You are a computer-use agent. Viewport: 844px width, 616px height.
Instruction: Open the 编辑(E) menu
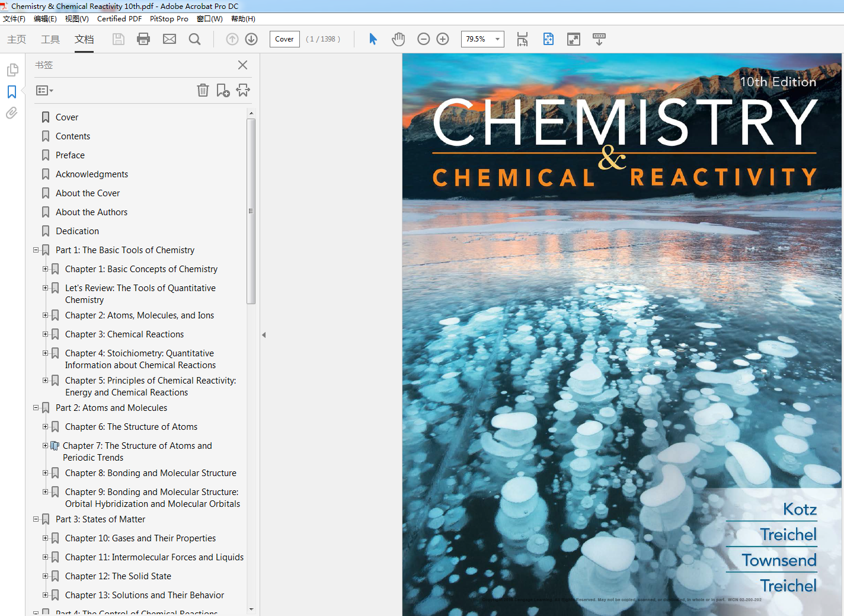click(x=45, y=19)
